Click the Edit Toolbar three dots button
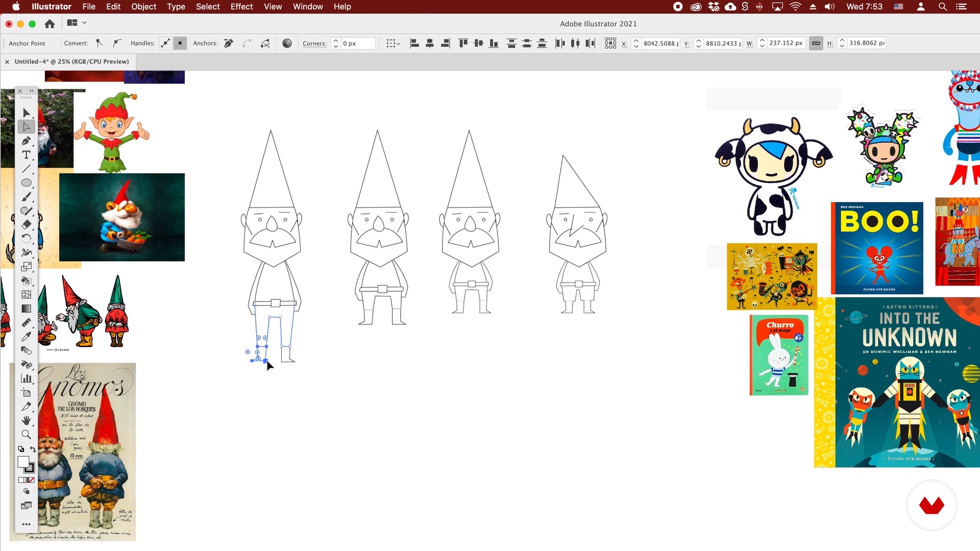980x551 pixels. 26,524
